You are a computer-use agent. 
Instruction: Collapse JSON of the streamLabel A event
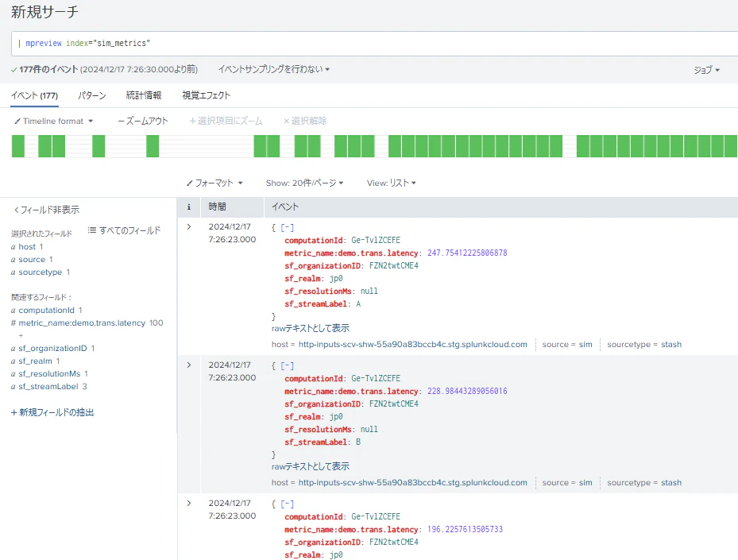pos(287,228)
